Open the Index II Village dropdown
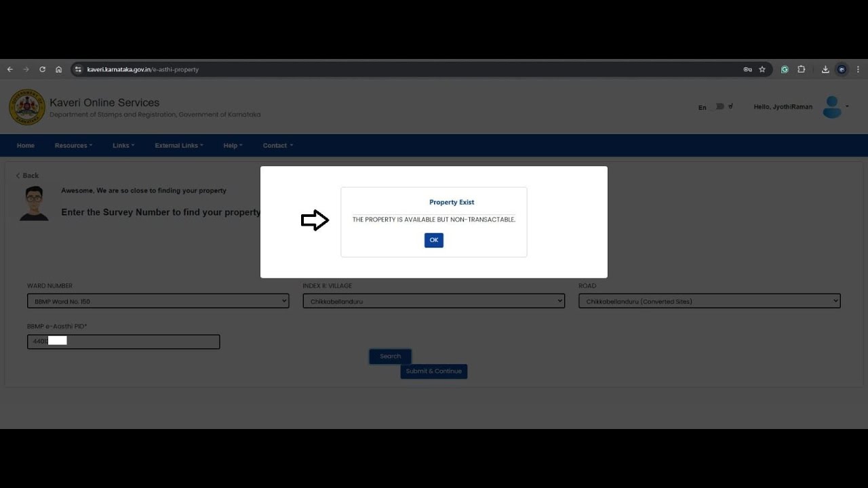 tap(434, 301)
